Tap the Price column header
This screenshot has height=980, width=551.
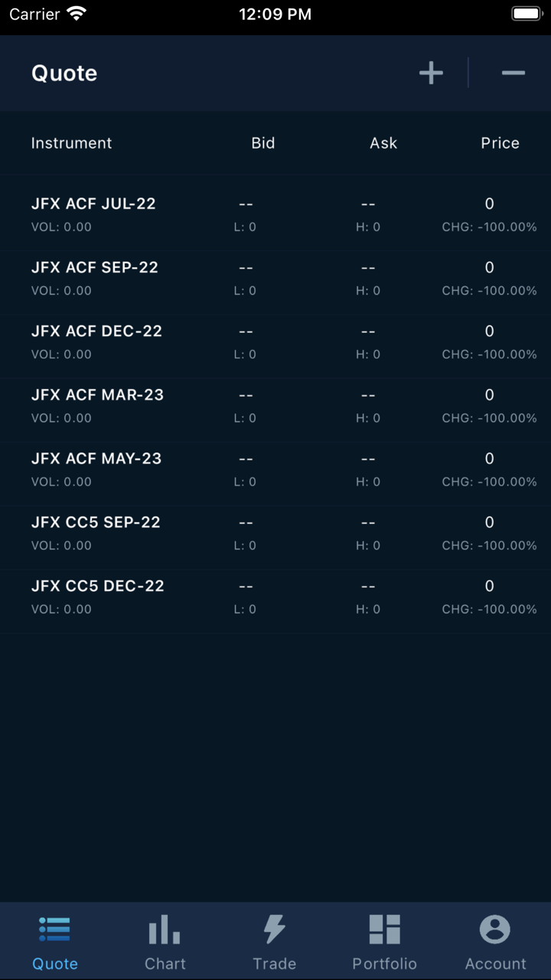click(500, 143)
